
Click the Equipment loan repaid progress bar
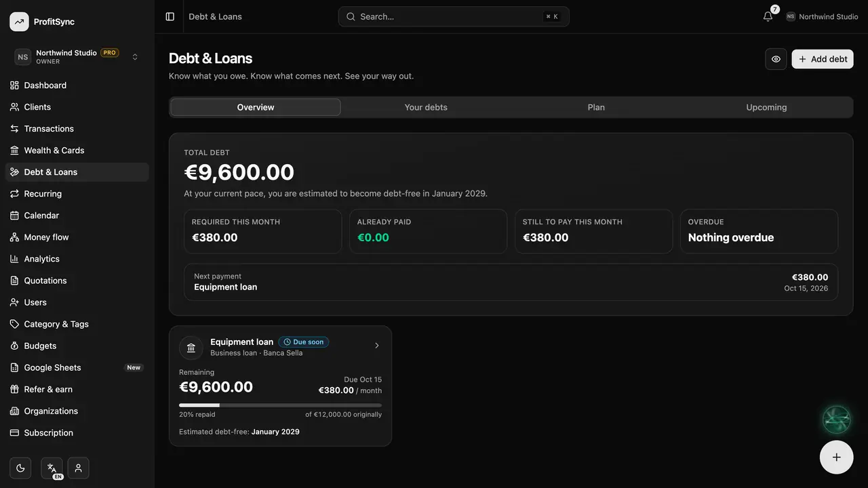click(x=280, y=405)
